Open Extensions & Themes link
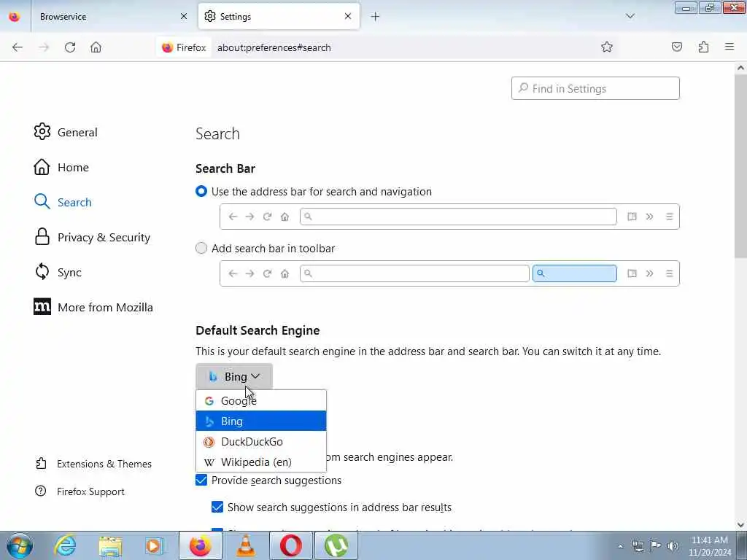 tap(93, 464)
